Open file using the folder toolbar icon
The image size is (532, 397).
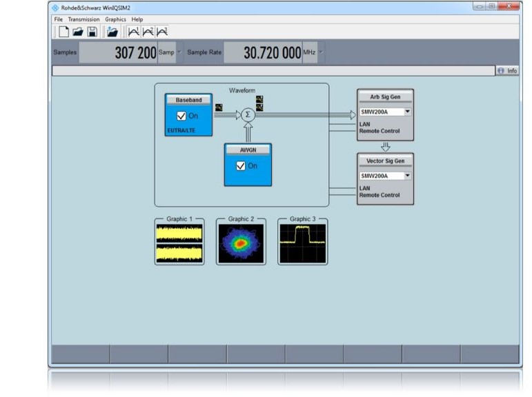click(x=78, y=32)
